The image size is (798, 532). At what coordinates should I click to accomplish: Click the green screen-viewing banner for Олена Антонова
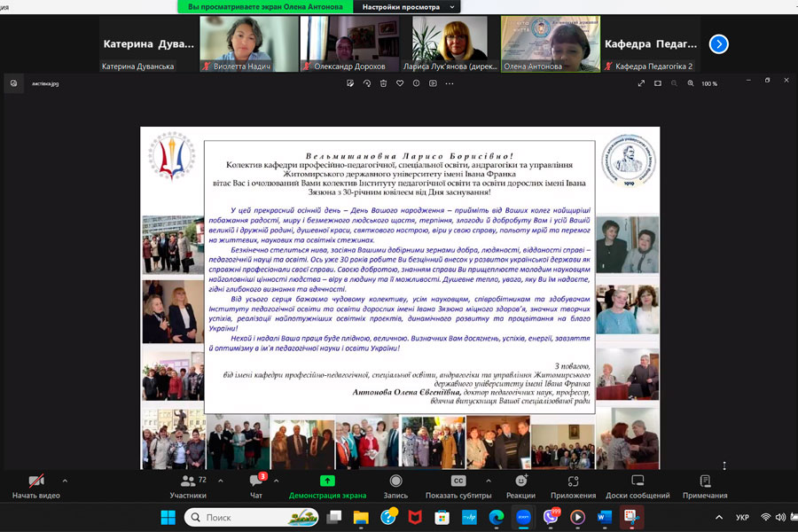click(265, 7)
